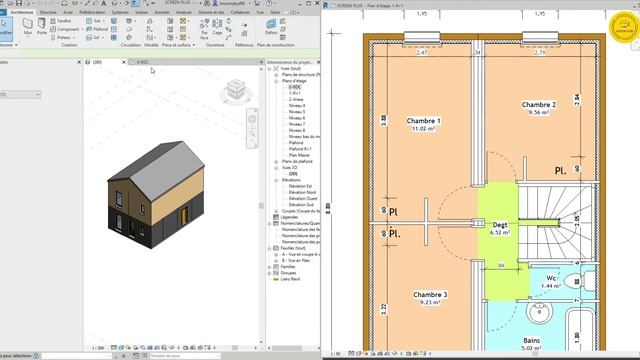Open the Composant dropdown arrow

[82, 29]
